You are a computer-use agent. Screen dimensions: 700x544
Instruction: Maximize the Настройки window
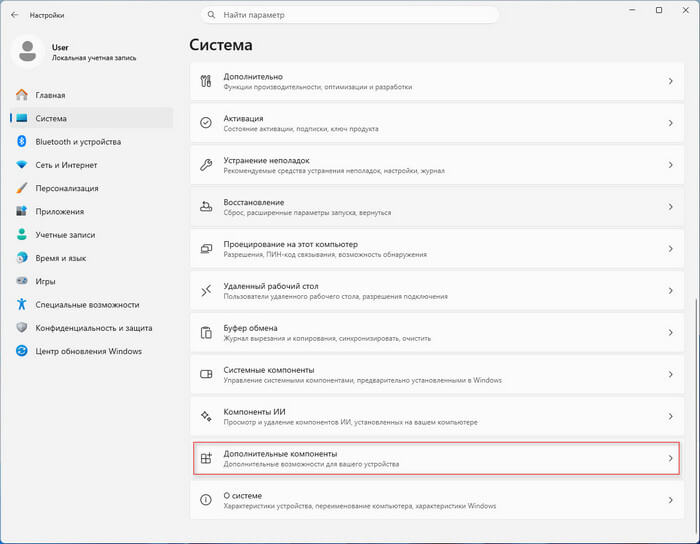click(x=659, y=10)
